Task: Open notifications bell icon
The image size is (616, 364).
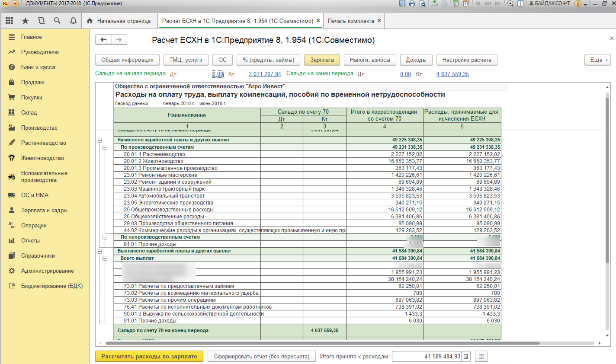Action: point(73,21)
